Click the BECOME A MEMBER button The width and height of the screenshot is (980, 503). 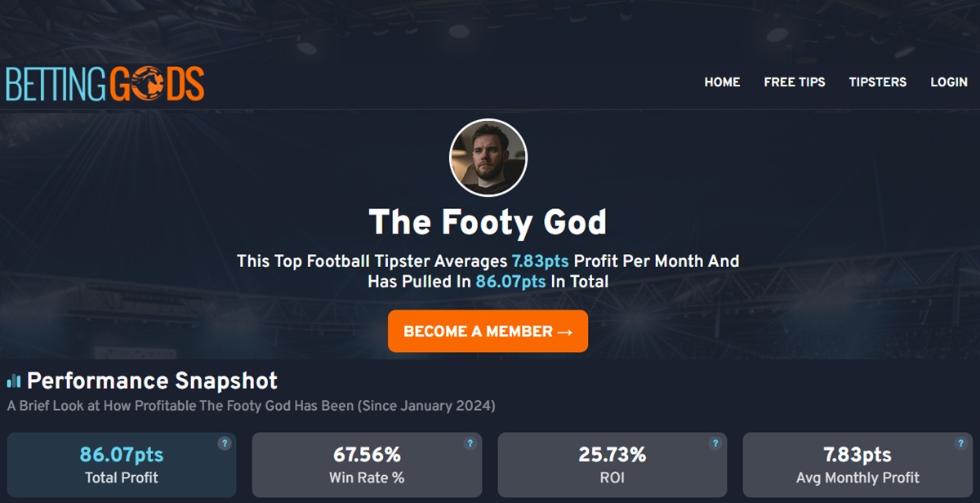(x=487, y=332)
